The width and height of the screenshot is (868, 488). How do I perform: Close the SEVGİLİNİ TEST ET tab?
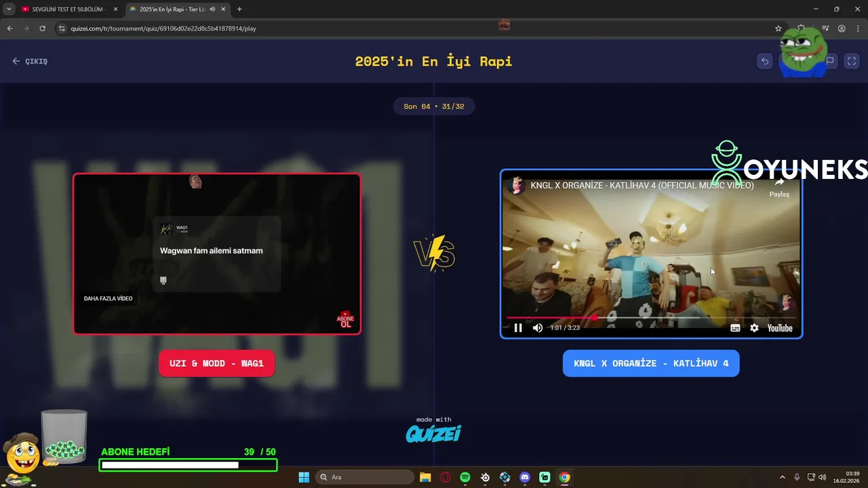tap(115, 9)
